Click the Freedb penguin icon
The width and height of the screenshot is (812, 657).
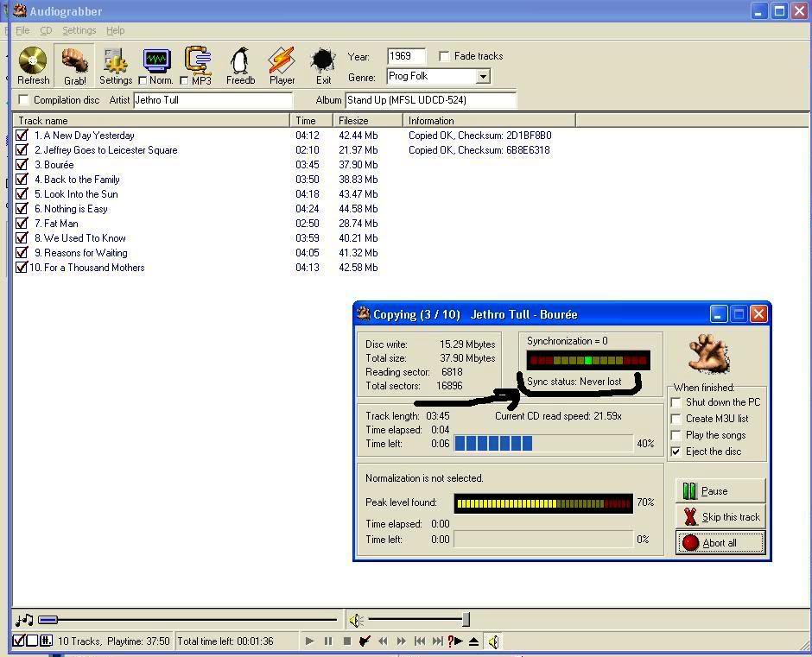(x=240, y=60)
